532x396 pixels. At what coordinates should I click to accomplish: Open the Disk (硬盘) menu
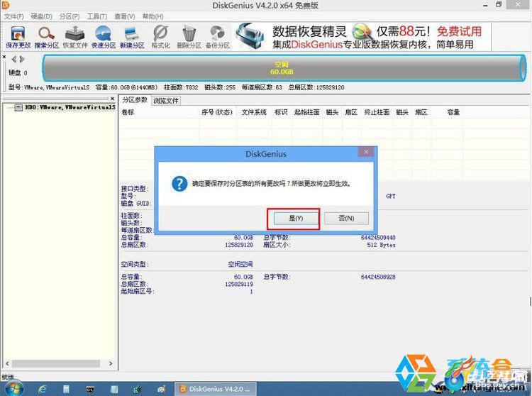coord(41,16)
